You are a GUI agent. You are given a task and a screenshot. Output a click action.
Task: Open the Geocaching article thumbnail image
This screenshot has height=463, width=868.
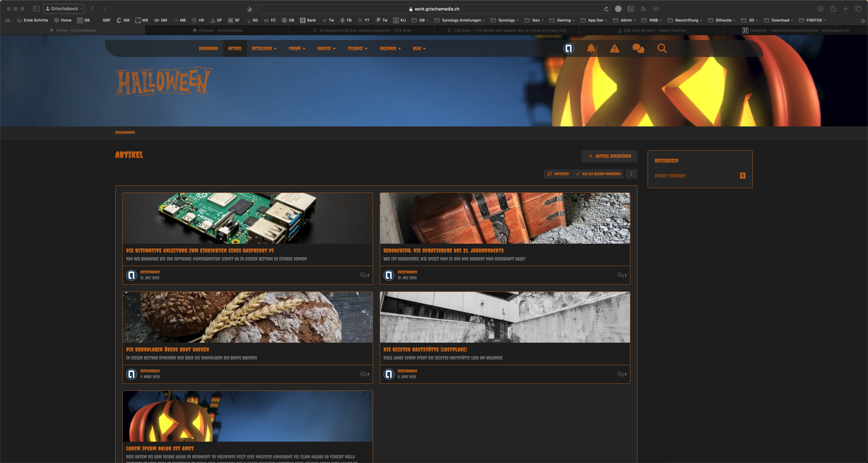(505, 218)
